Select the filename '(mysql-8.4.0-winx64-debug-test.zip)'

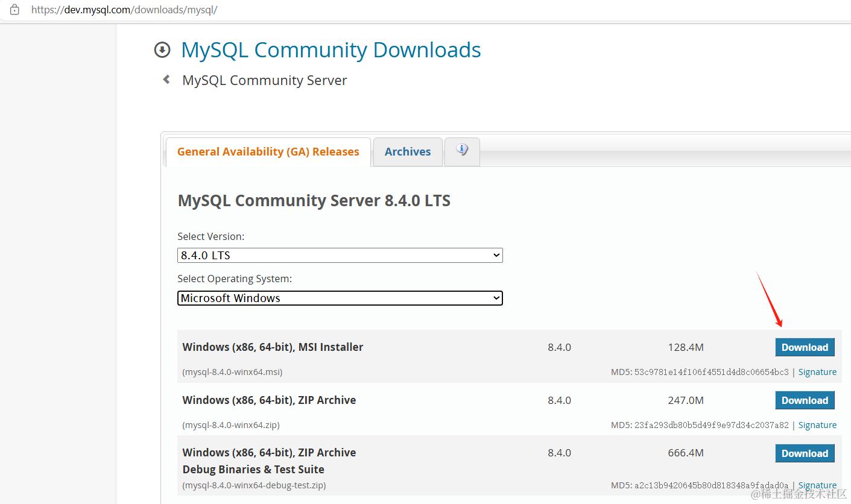[x=254, y=485]
